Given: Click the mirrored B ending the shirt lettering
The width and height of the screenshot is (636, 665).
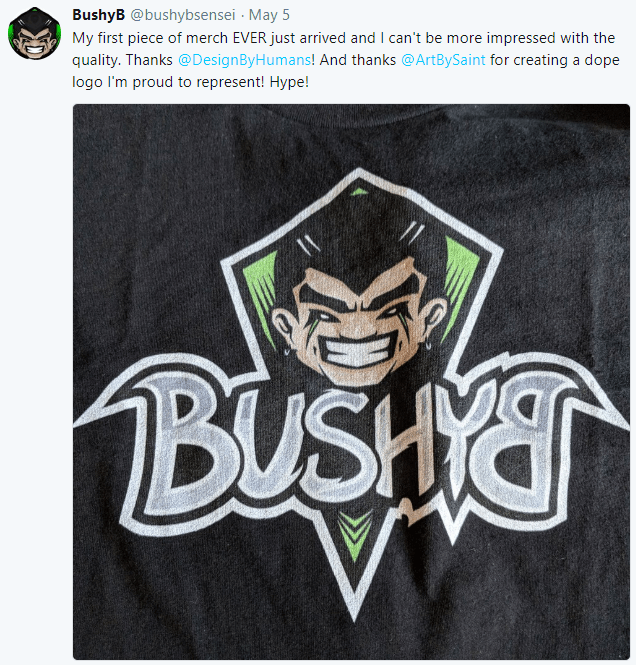Looking at the screenshot, I should click(532, 439).
